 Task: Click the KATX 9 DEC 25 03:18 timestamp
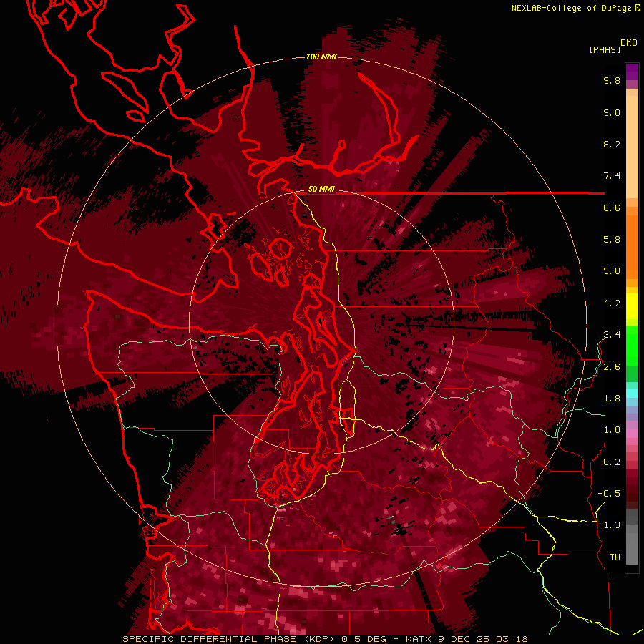coord(467,639)
